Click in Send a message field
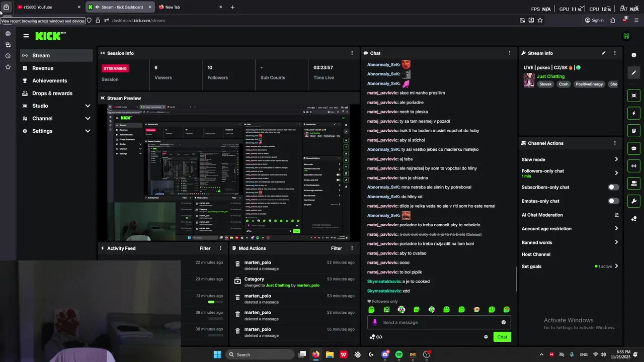Image resolution: width=644 pixels, height=362 pixels. click(x=439, y=322)
